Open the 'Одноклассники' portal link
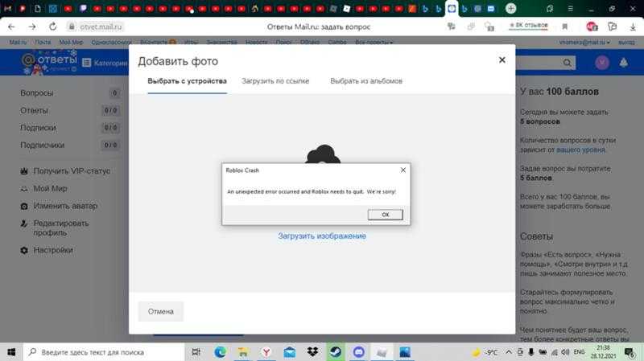 (x=111, y=43)
